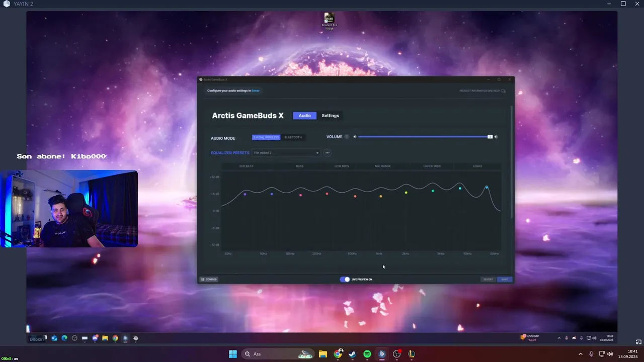Image resolution: width=644 pixels, height=362 pixels.
Task: Select the yellow EQ point near 2kHz
Action: [406, 193]
